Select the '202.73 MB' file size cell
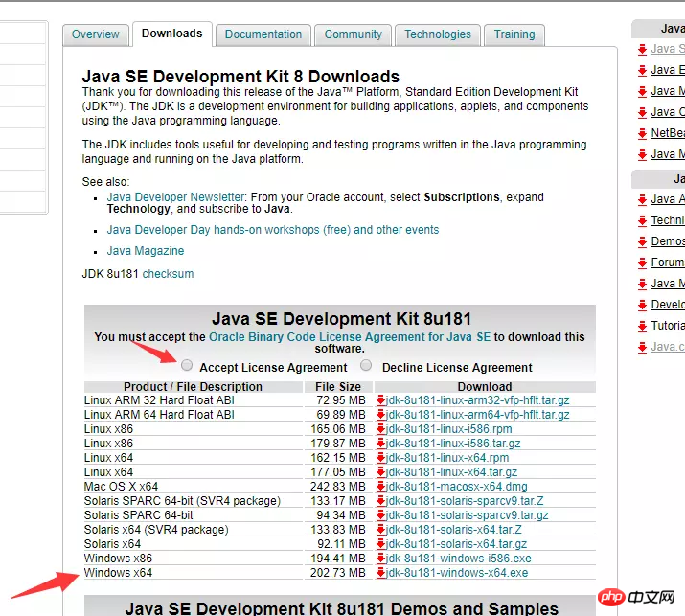The image size is (685, 616). pyautogui.click(x=338, y=573)
